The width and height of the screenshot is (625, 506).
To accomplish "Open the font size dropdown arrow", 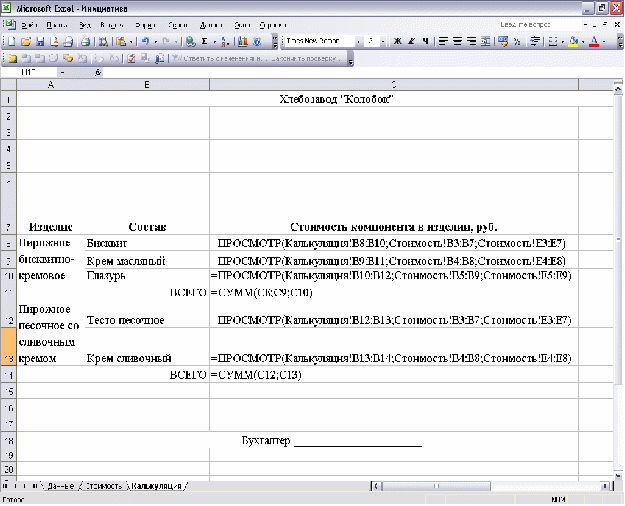I will [x=383, y=41].
